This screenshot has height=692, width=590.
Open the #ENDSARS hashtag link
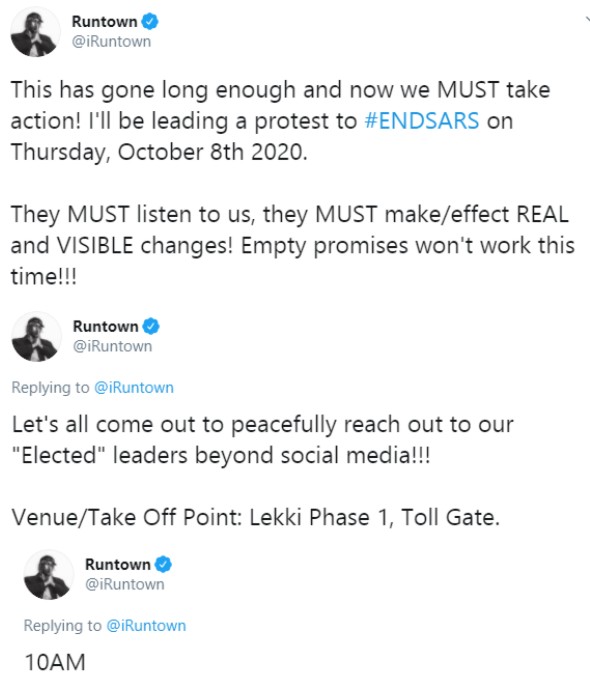coord(422,120)
